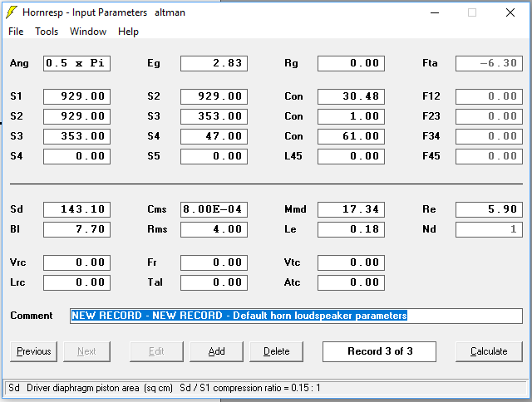The width and height of the screenshot is (532, 402).
Task: Click the Vrc input field
Action: coord(76,263)
